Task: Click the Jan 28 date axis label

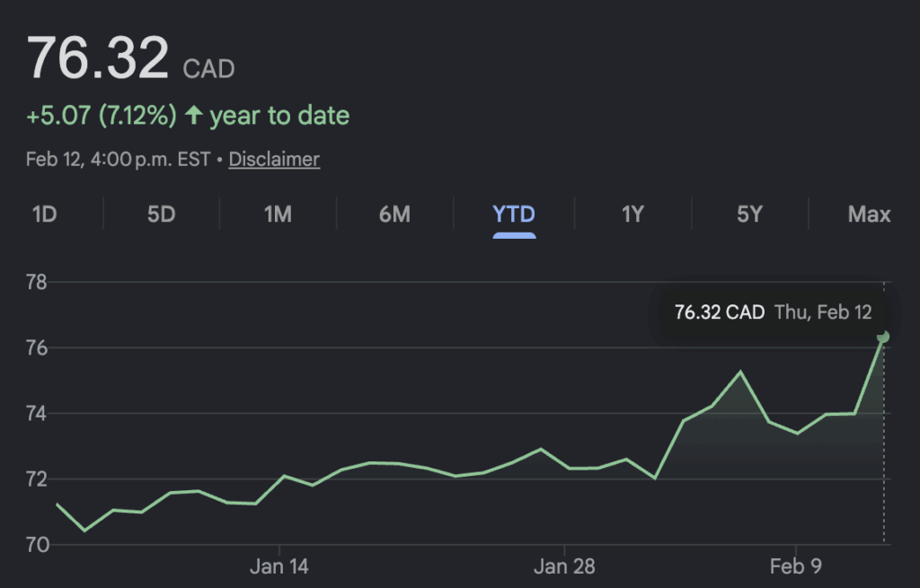Action: (564, 566)
